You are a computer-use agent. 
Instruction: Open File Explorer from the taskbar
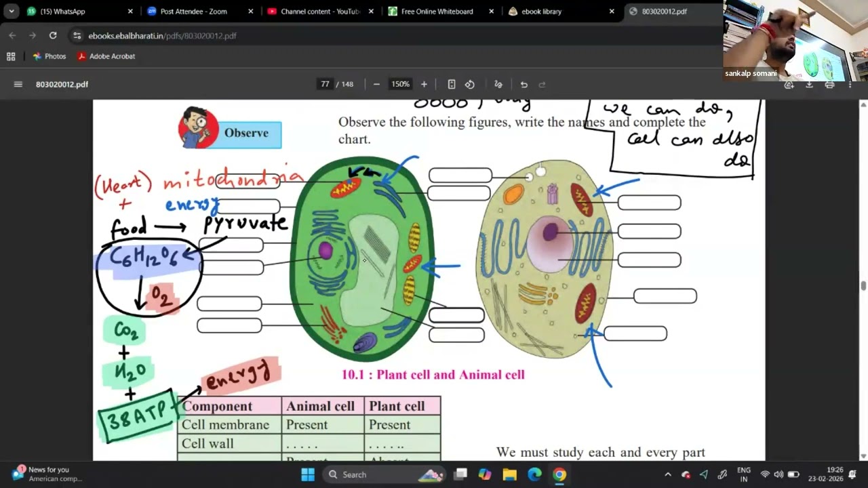click(x=510, y=474)
